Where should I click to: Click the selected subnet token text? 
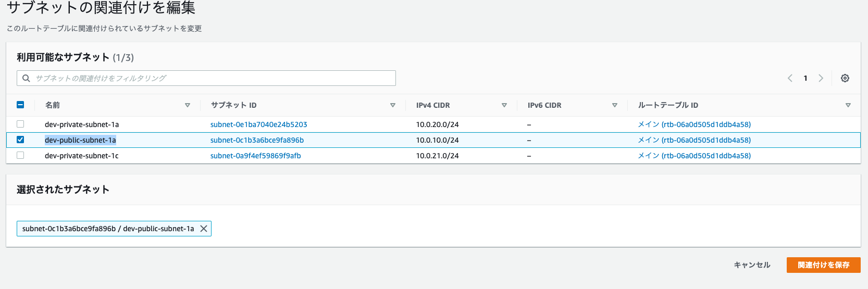[x=108, y=229]
